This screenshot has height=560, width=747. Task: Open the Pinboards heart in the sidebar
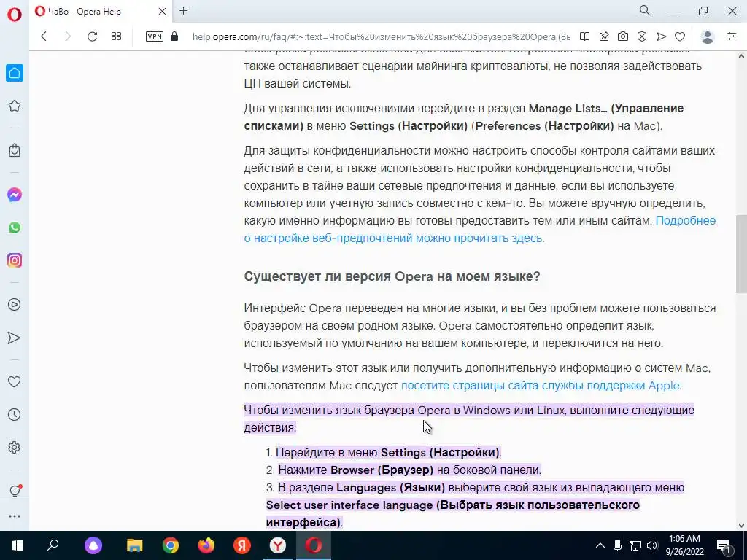point(15,381)
